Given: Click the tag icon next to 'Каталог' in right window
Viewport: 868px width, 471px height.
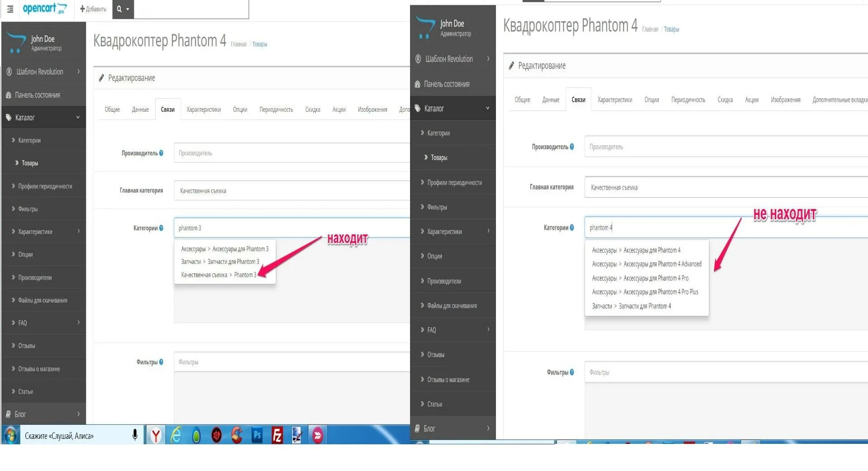Looking at the screenshot, I should [418, 109].
